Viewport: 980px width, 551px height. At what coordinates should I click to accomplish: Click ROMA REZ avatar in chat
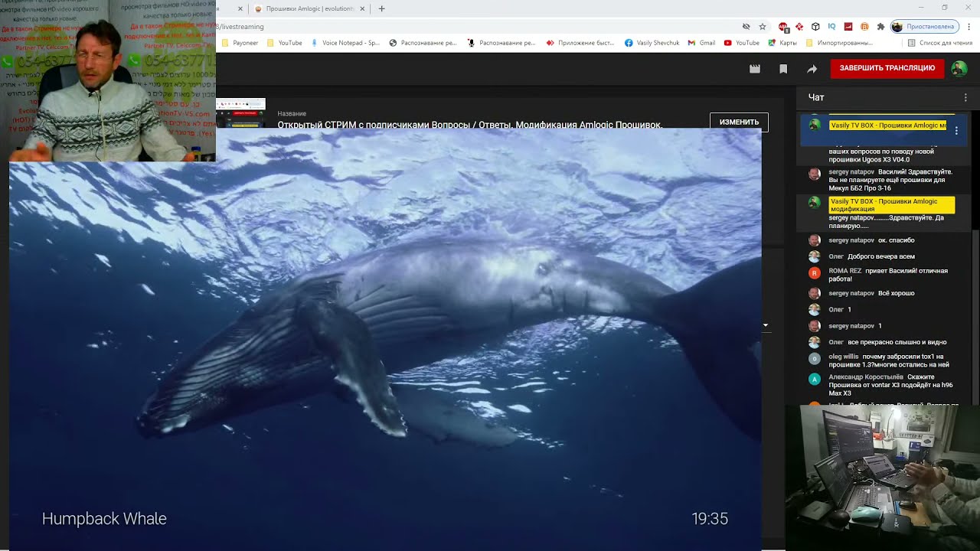[815, 272]
